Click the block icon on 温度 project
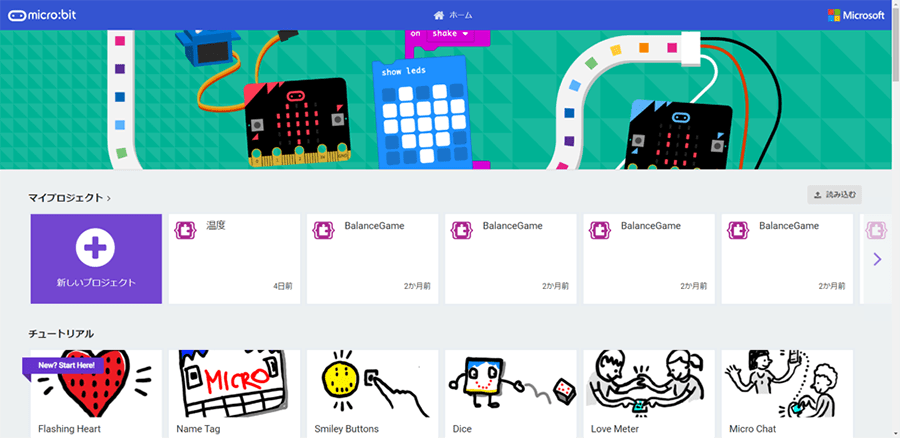The width and height of the screenshot is (900, 438). [x=184, y=230]
